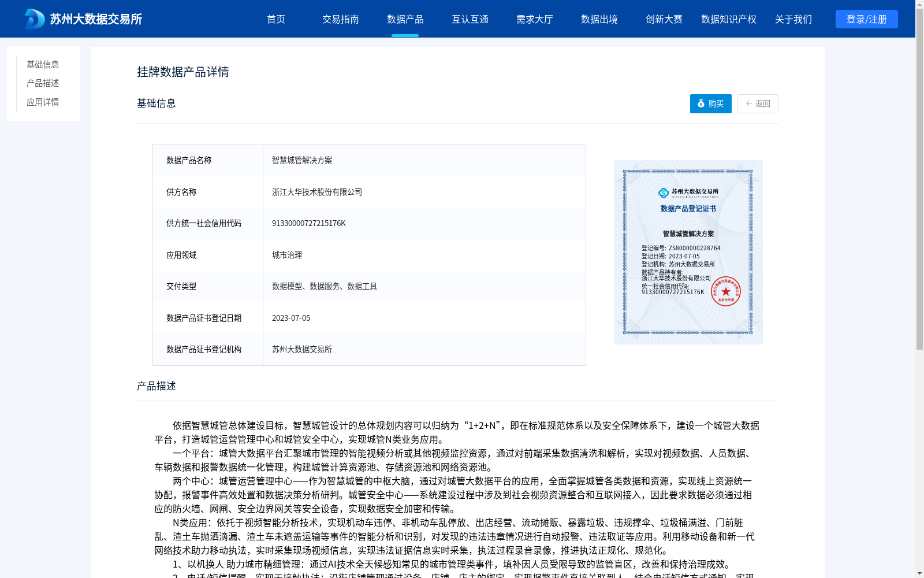The image size is (924, 578).
Task: Click the 登录/注册 button
Action: coord(867,19)
